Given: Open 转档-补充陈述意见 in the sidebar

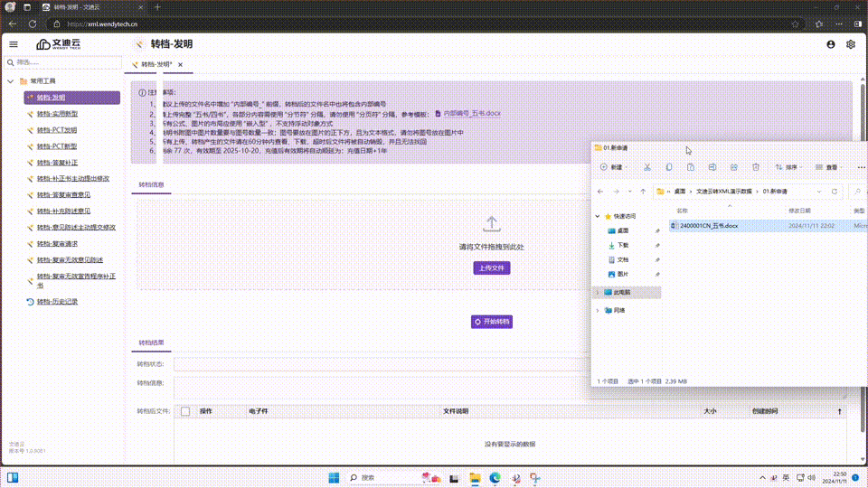Looking at the screenshot, I should tap(63, 211).
